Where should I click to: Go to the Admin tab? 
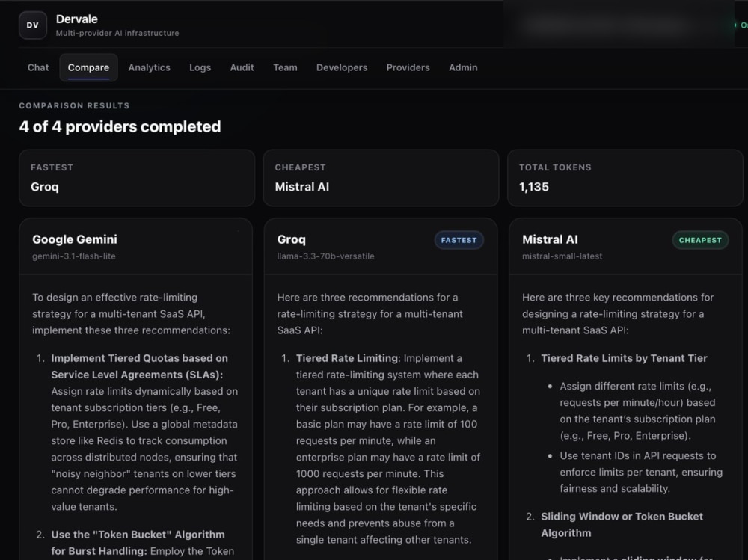coord(463,68)
